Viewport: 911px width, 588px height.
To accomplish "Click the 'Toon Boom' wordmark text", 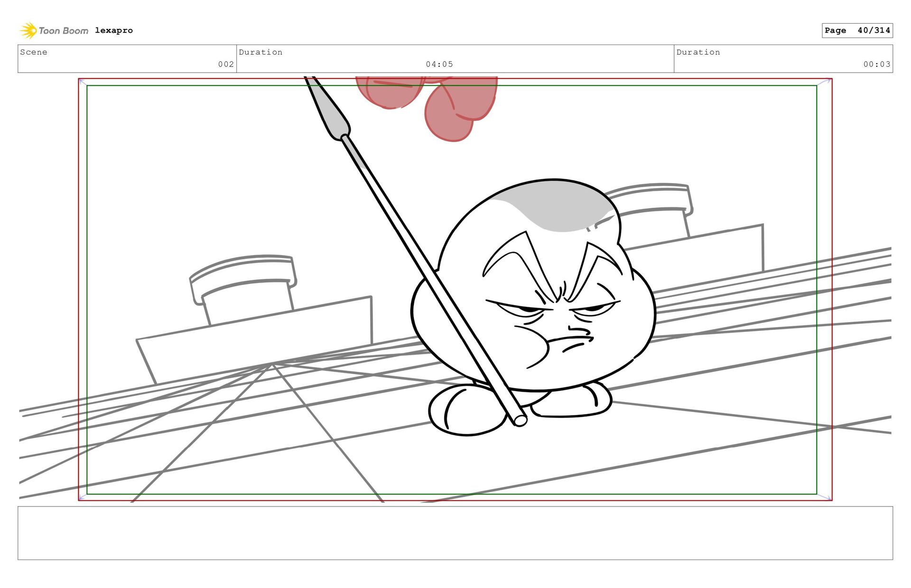I will (x=64, y=31).
